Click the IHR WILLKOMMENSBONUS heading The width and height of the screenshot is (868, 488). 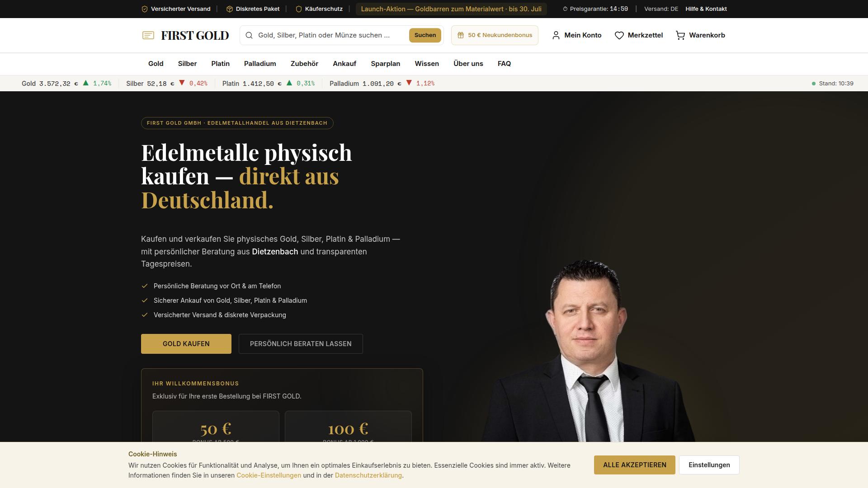pos(196,384)
